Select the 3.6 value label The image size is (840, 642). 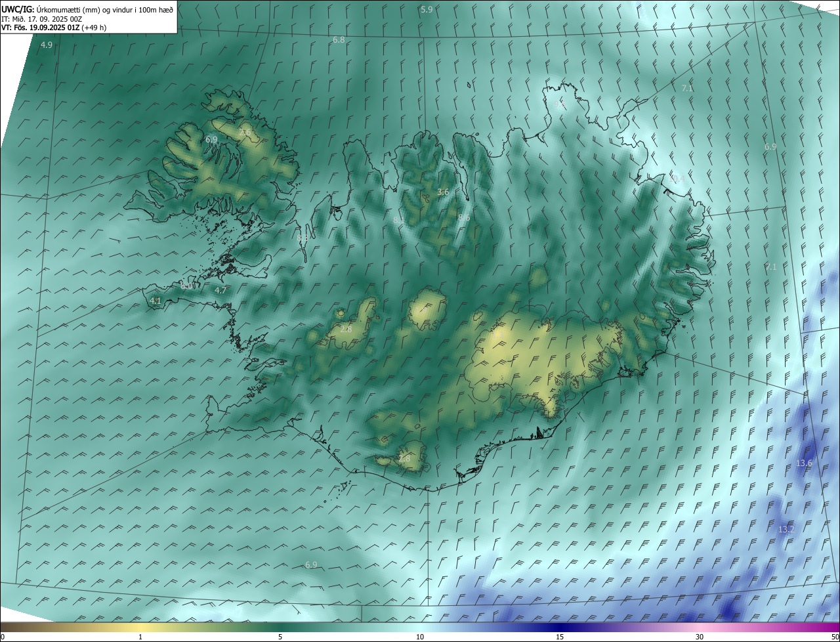point(443,192)
